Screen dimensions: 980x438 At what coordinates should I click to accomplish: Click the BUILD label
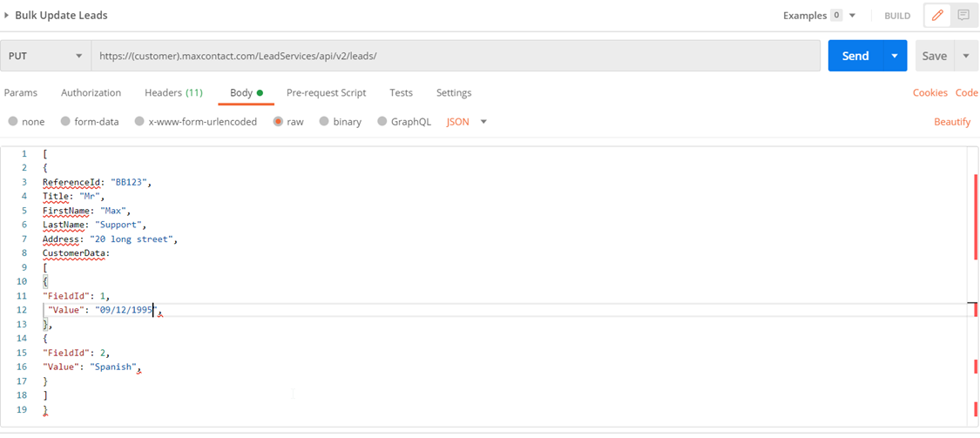[x=897, y=16]
